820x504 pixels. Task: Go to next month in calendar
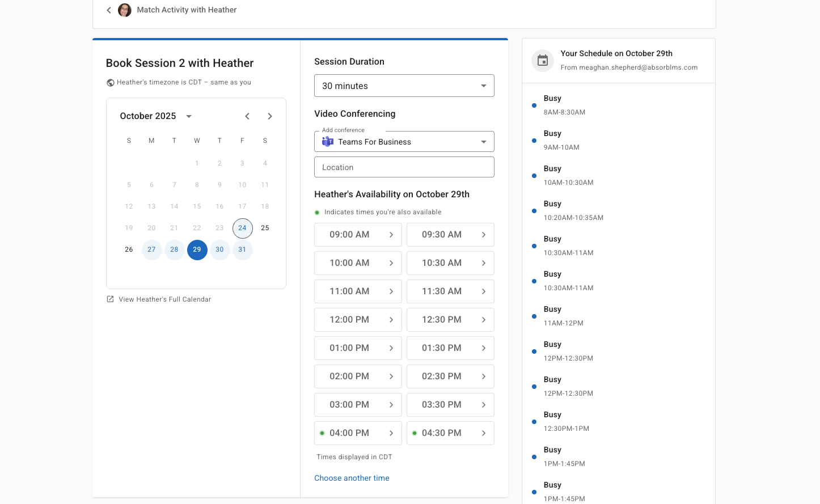(270, 116)
